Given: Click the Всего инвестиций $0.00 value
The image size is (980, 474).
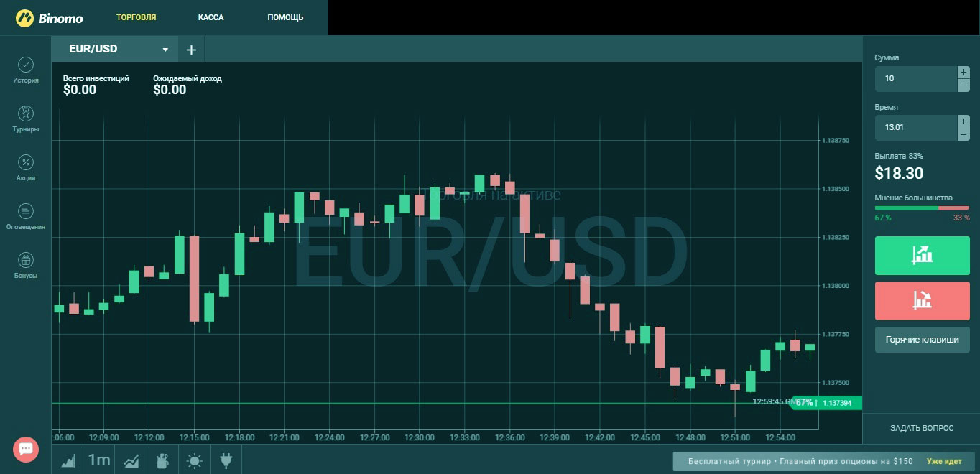Looking at the screenshot, I should (x=80, y=90).
